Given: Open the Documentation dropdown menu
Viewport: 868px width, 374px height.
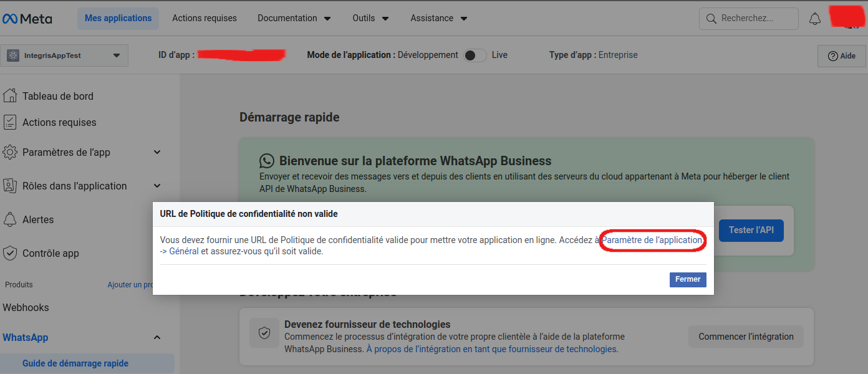Looking at the screenshot, I should (294, 19).
